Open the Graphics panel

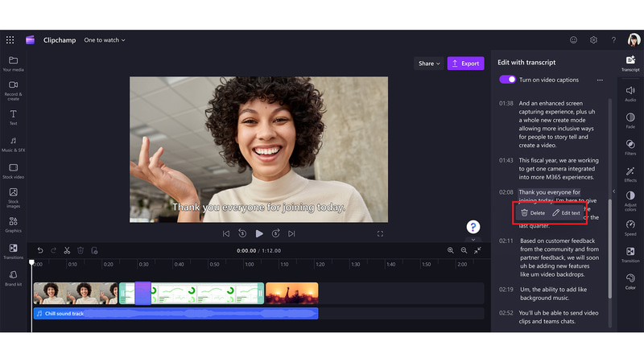point(13,225)
